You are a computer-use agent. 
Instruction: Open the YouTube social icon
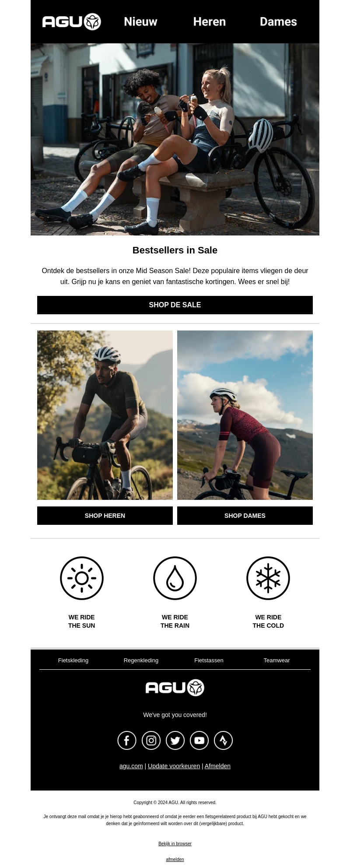[x=199, y=740]
